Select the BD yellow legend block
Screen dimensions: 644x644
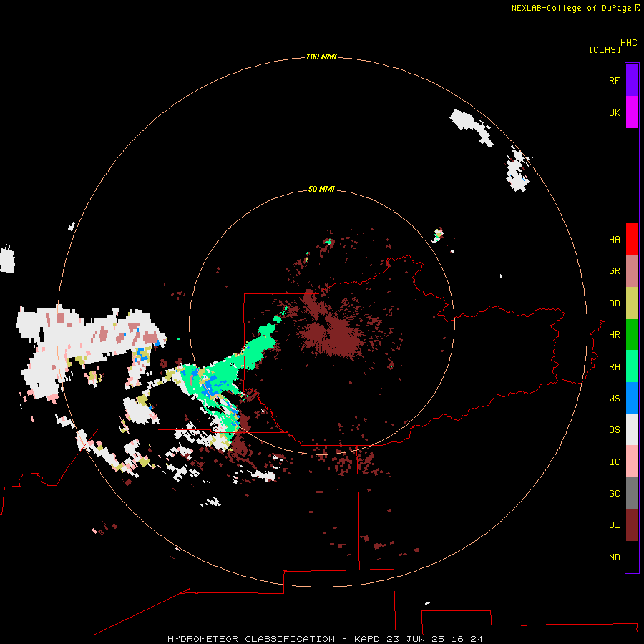[632, 303]
